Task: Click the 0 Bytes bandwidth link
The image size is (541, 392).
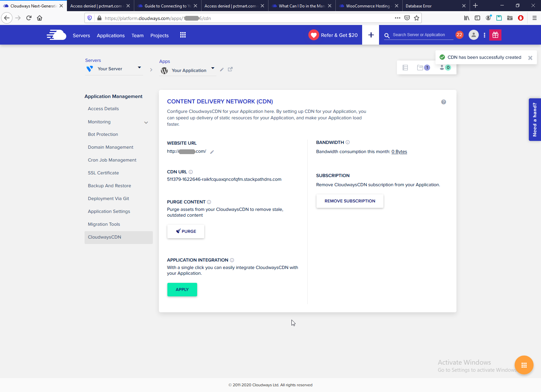Action: [x=399, y=152]
